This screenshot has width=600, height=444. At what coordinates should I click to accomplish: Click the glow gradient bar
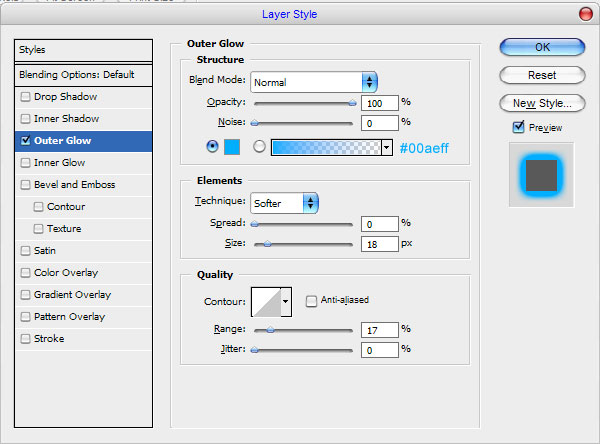(326, 147)
